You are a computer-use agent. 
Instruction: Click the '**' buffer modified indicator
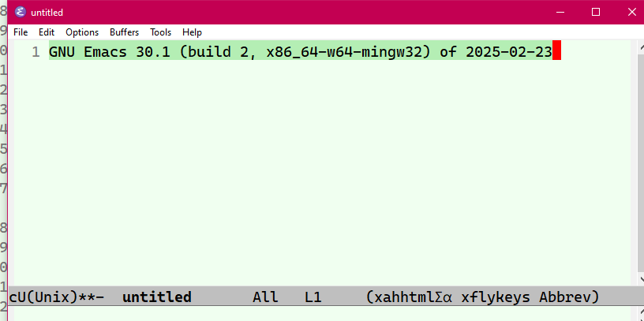coord(86,297)
